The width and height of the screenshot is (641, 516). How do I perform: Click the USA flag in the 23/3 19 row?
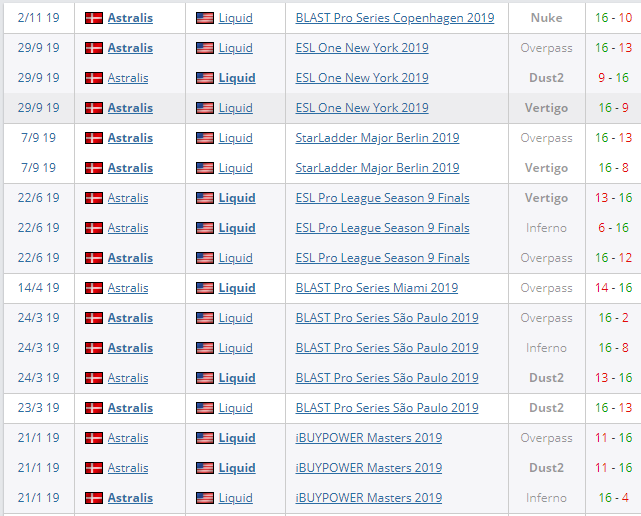click(204, 408)
